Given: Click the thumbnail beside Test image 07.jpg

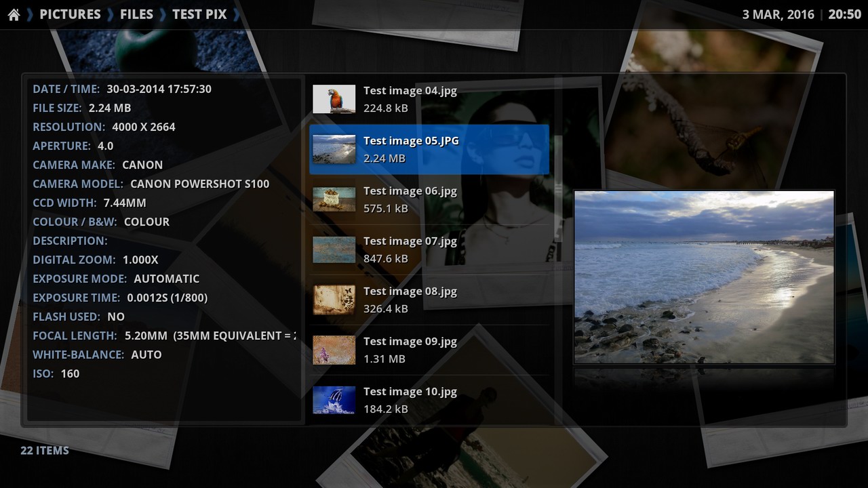Looking at the screenshot, I should point(334,249).
